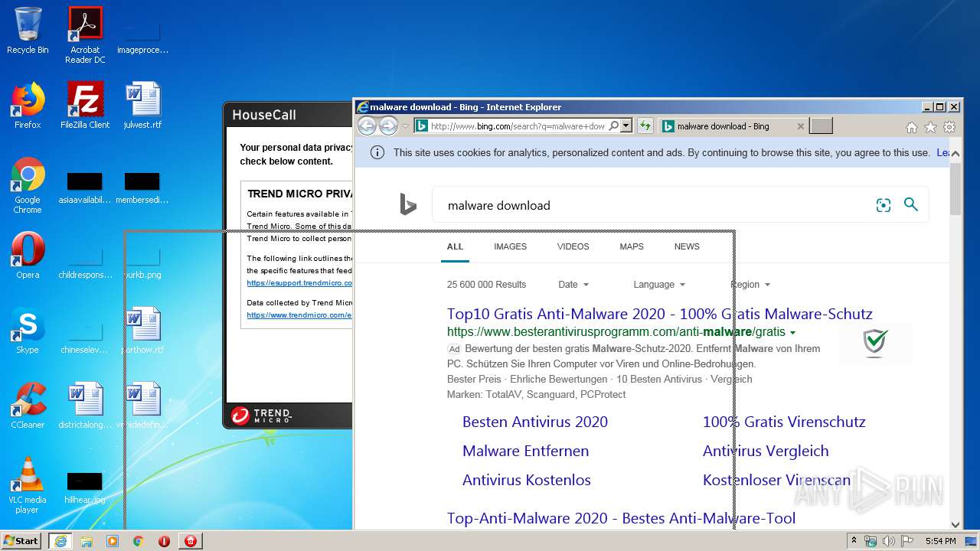
Task: Start Bing visual search camera icon
Action: click(x=884, y=205)
